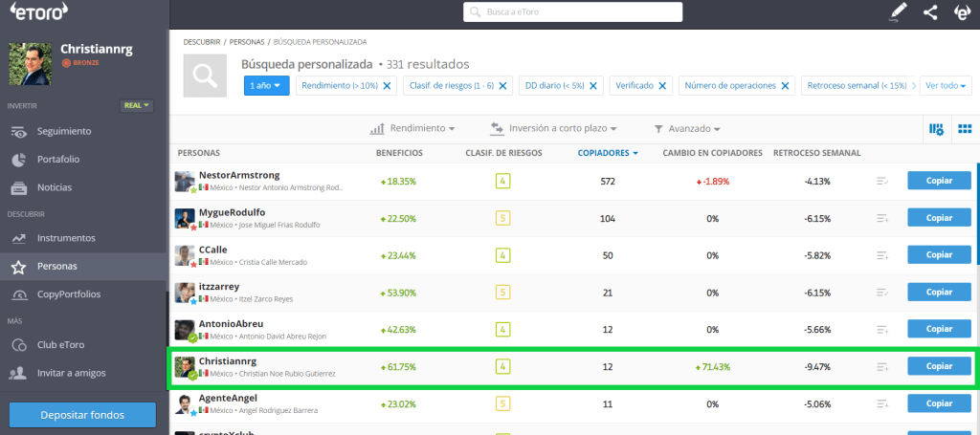
Task: Go to CopyPortfolios in sidebar
Action: point(68,294)
